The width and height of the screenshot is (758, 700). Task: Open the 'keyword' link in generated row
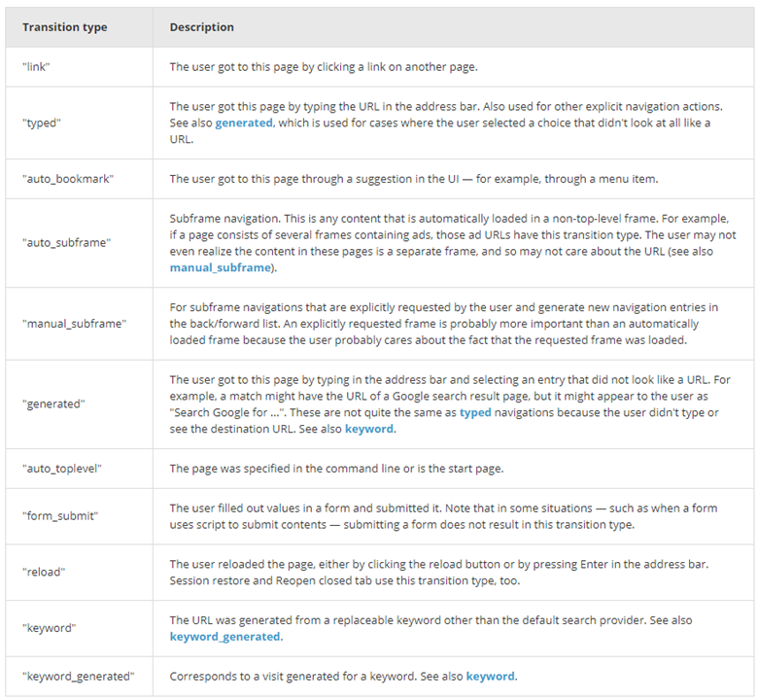[x=369, y=429]
